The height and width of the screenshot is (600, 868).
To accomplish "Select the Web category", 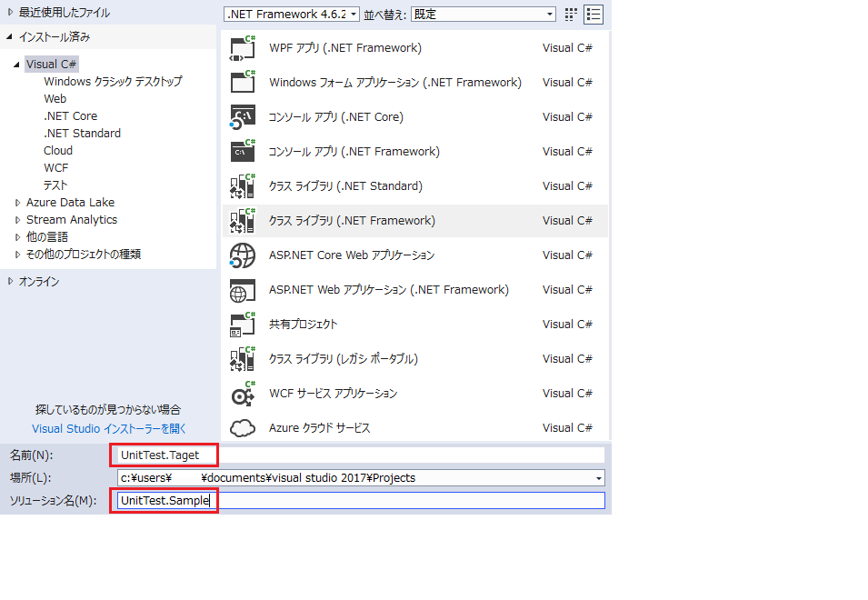I will click(x=55, y=98).
